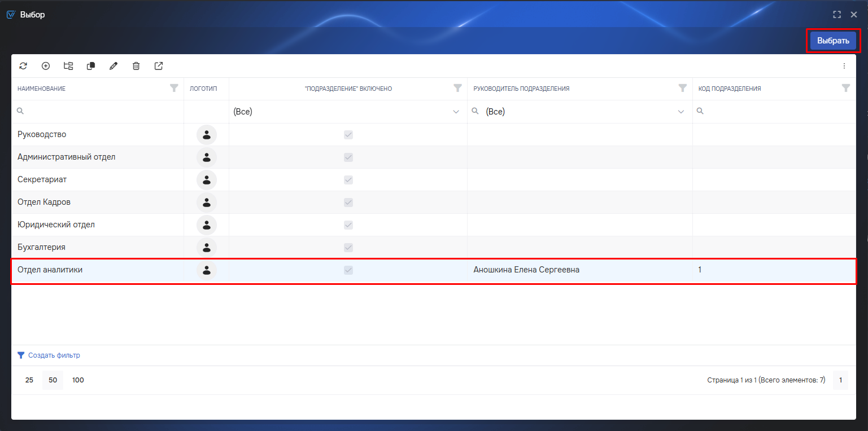Open the record in a new window
The width and height of the screenshot is (868, 431).
coord(159,66)
